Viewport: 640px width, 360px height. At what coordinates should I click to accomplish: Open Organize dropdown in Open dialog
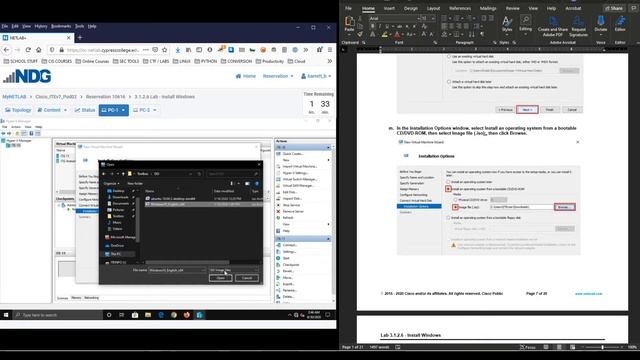[x=111, y=184]
